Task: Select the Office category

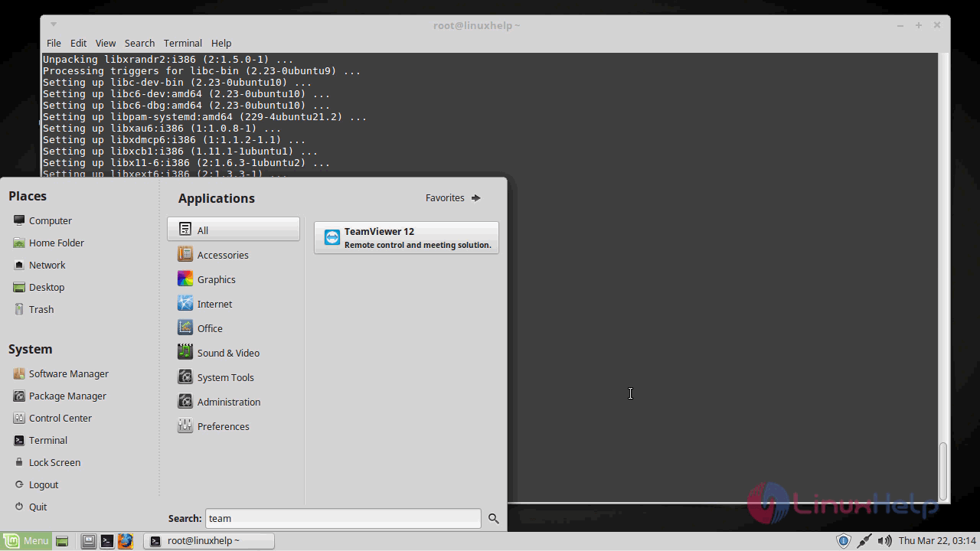Action: click(234, 328)
